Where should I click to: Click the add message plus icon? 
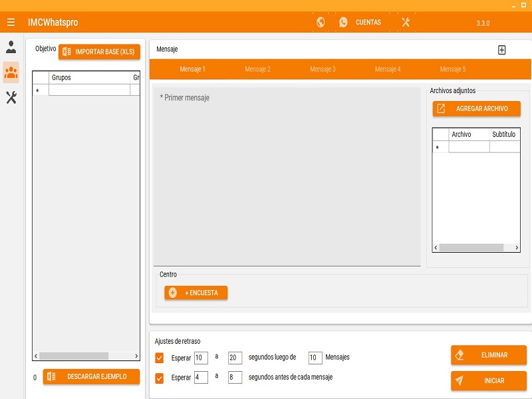(x=502, y=50)
